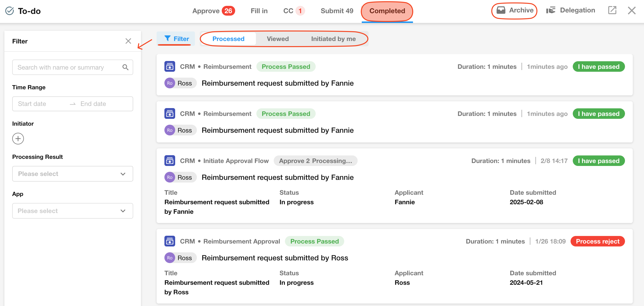Click I have passed on the first card

point(598,67)
